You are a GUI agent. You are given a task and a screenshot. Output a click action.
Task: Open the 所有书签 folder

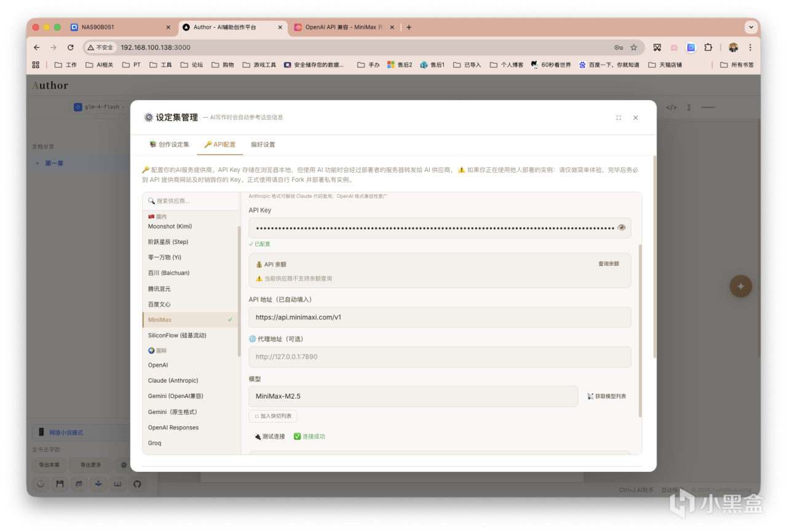pyautogui.click(x=737, y=65)
